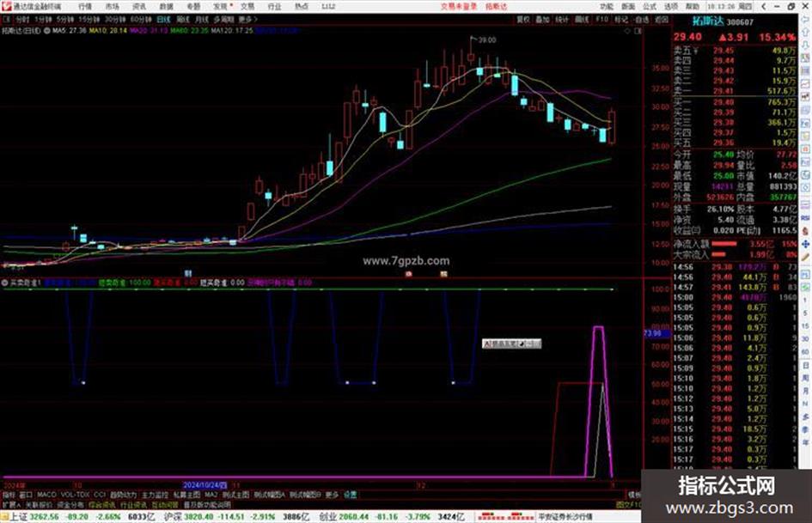
Task: Switch chart to 5分钟 period
Action: click(65, 19)
